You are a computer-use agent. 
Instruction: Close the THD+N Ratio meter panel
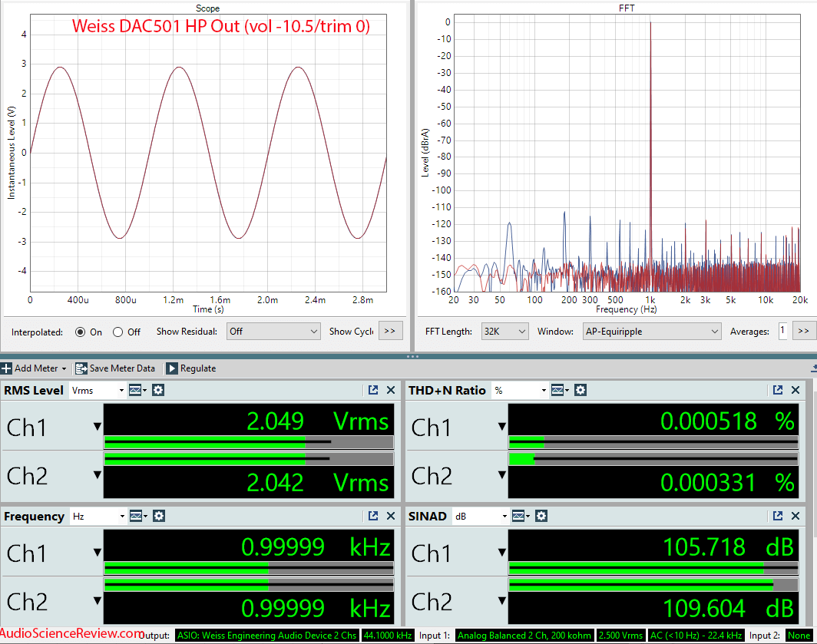(x=795, y=390)
